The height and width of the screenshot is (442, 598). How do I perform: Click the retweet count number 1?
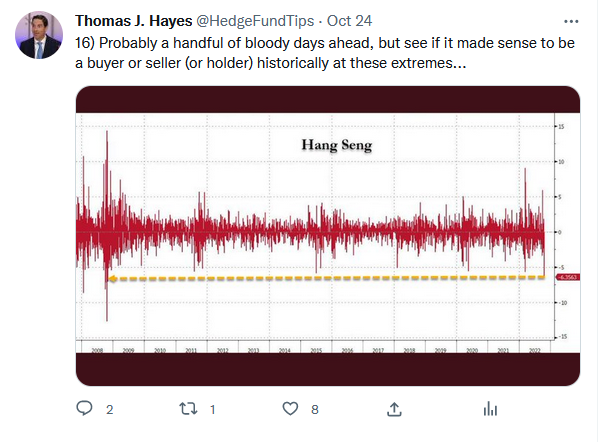[x=213, y=410]
